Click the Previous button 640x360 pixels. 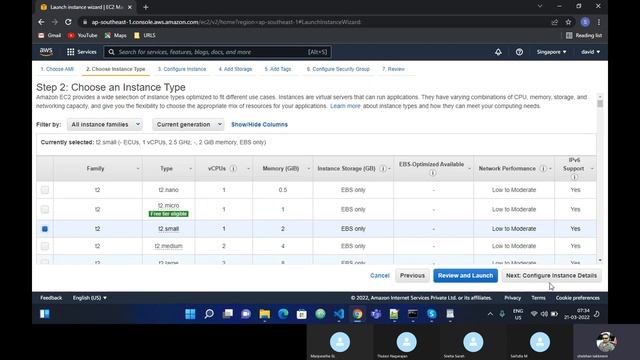412,276
